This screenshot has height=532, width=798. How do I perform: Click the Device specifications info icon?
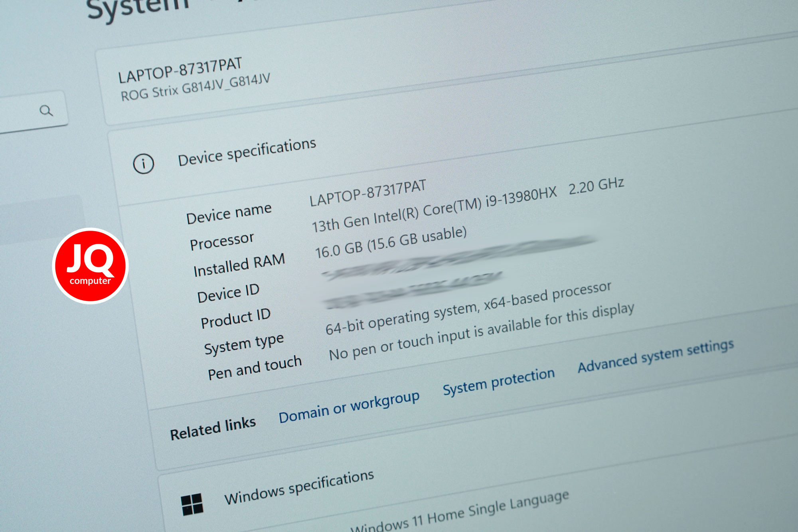[144, 163]
